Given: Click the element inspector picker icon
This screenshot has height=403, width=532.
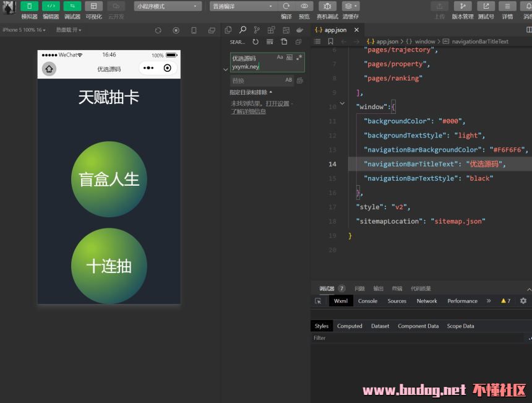Looking at the screenshot, I should tap(318, 301).
